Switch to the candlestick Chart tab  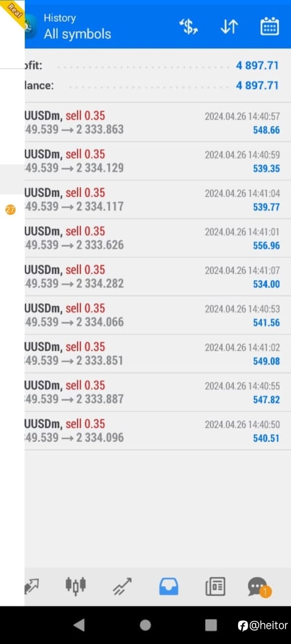coord(76,586)
